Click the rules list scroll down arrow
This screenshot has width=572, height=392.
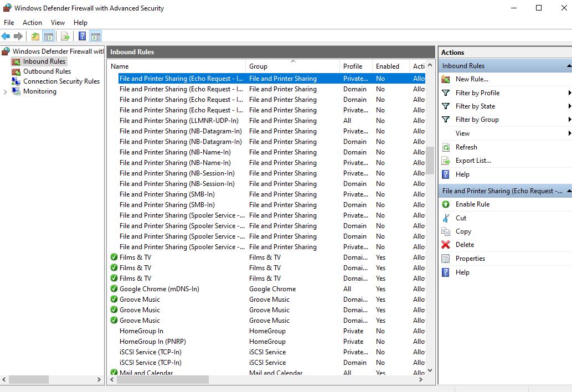click(430, 370)
